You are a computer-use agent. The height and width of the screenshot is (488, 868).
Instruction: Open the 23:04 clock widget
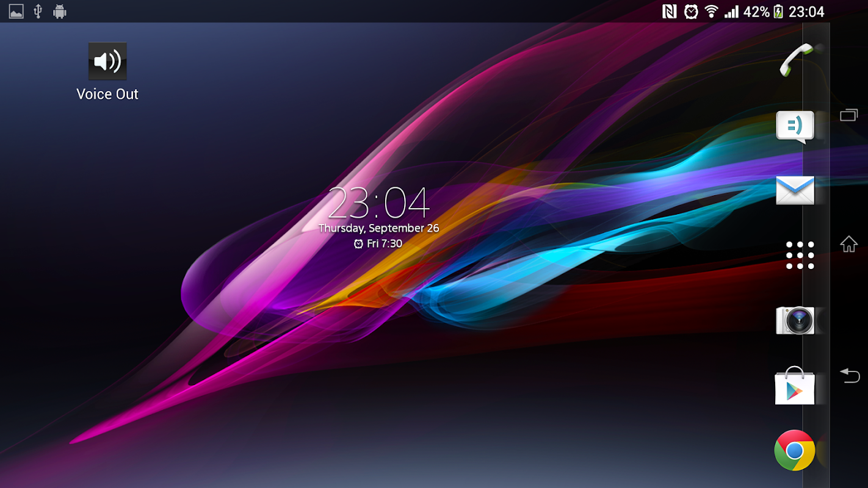pyautogui.click(x=378, y=203)
